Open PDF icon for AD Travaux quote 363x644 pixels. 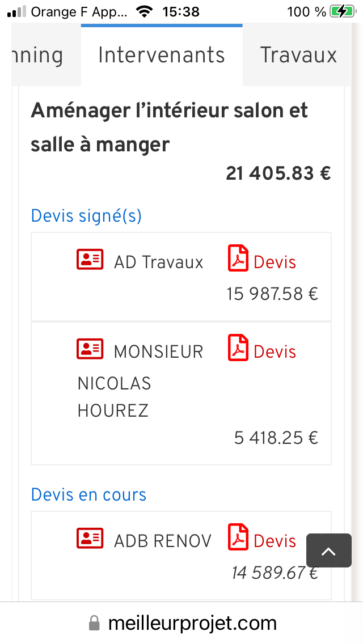point(238,259)
